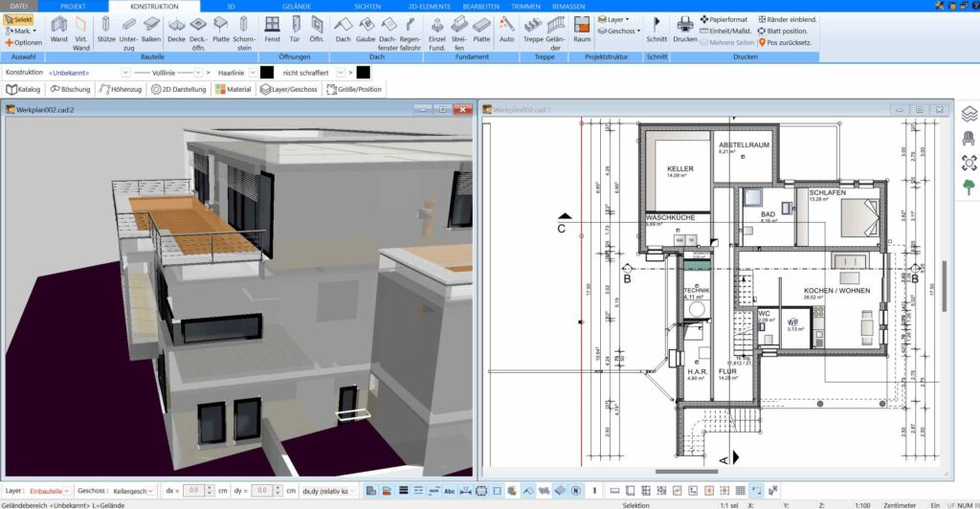Viewport: 980px width, 509px height.
Task: Choose the Stütze column tool
Action: point(105,31)
